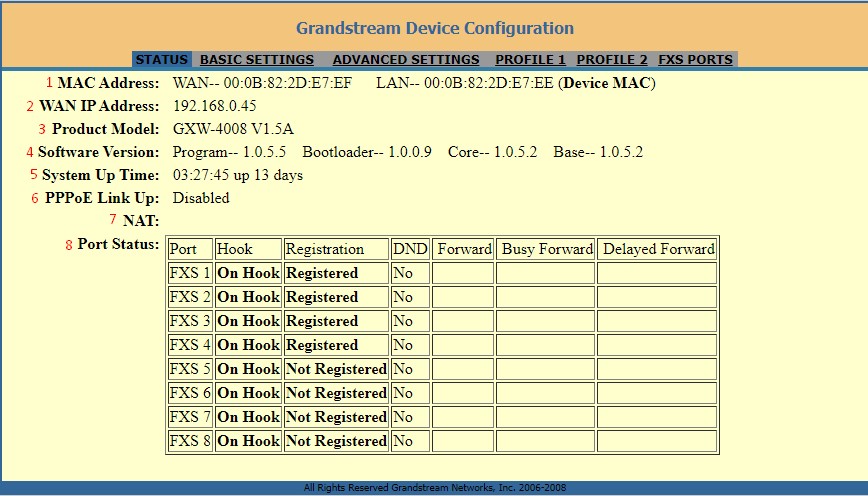
Task: Click FXS 5 Not Registered status cell
Action: [x=336, y=369]
